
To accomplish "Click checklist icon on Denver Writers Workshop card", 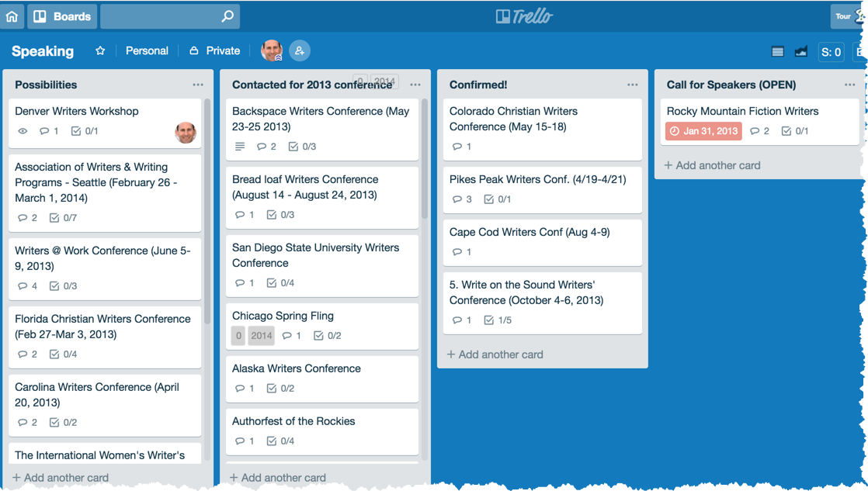I will (x=76, y=131).
